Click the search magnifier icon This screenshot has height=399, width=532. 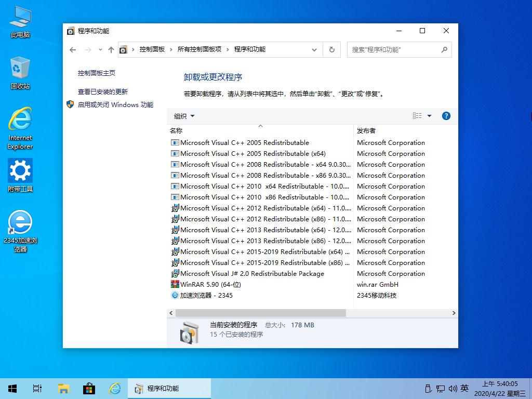(x=444, y=49)
